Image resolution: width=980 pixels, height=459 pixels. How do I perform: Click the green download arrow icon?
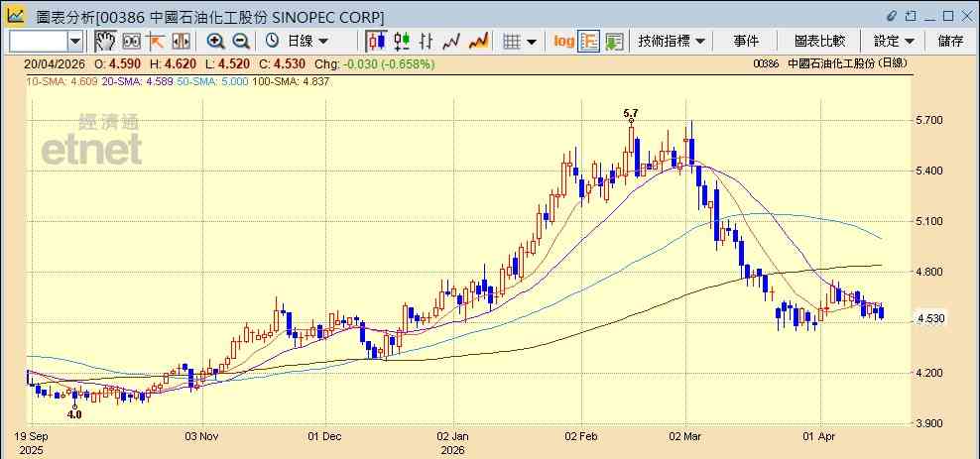tap(614, 42)
